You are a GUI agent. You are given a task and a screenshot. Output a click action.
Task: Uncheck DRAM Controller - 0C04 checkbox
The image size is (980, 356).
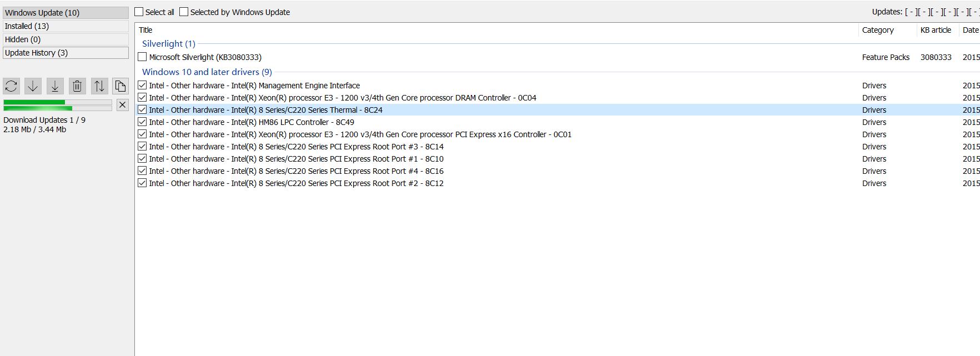pos(142,97)
